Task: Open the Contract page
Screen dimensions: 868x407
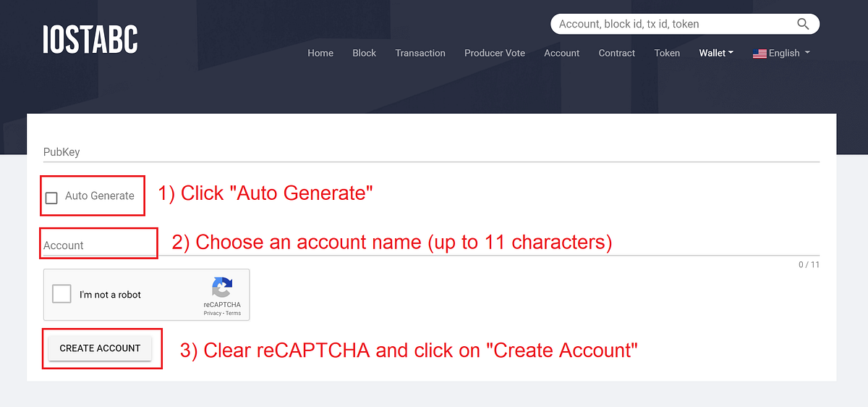Action: pos(617,53)
